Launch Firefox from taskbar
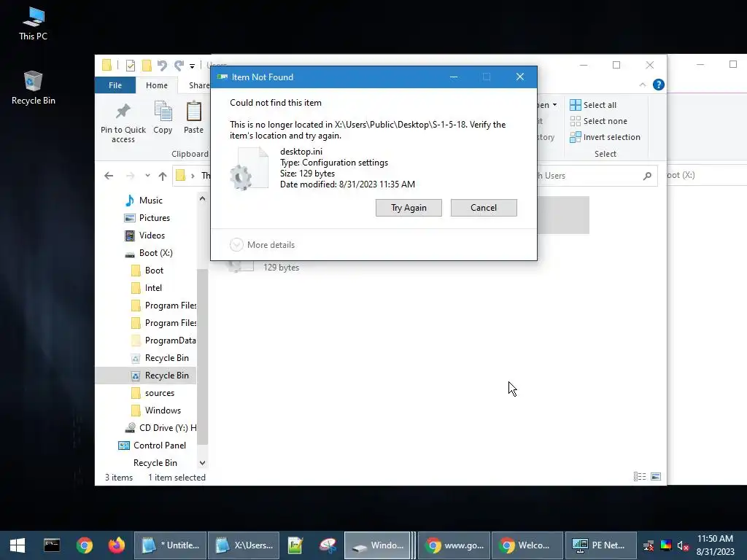Screen dimensions: 747x560 (x=116, y=545)
